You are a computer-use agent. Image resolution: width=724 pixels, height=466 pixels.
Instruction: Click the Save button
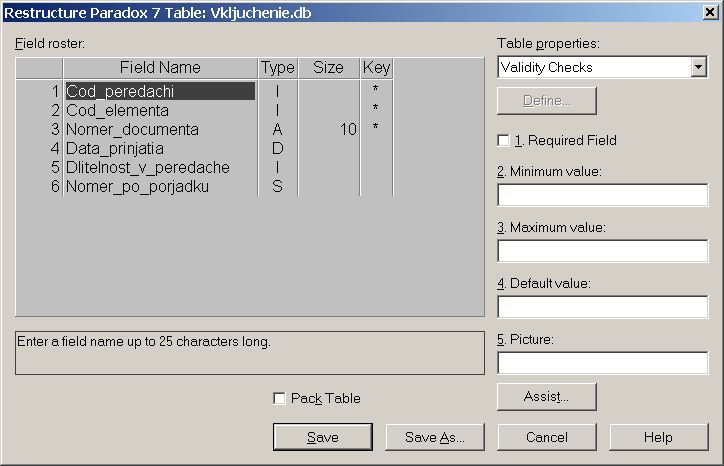(323, 437)
